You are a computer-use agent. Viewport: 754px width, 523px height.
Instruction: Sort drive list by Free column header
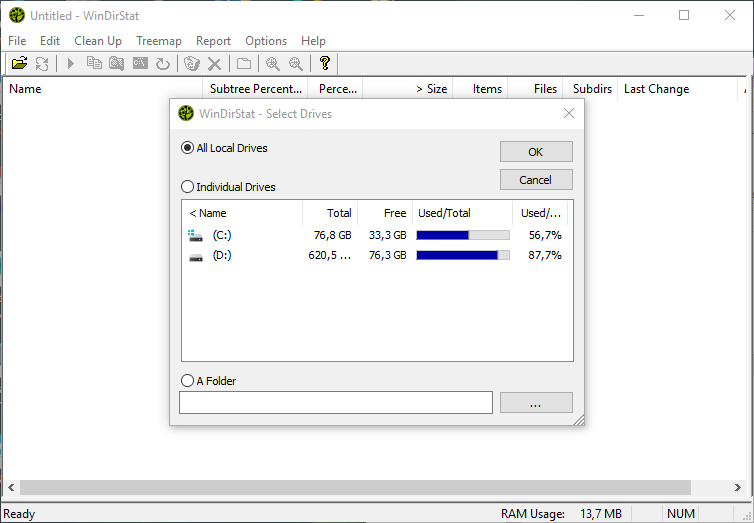[384, 213]
